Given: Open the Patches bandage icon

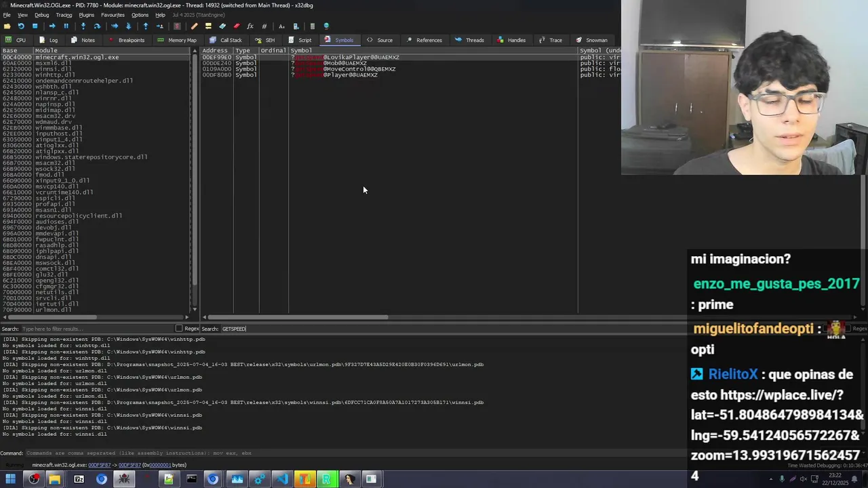Looking at the screenshot, I should click(195, 26).
